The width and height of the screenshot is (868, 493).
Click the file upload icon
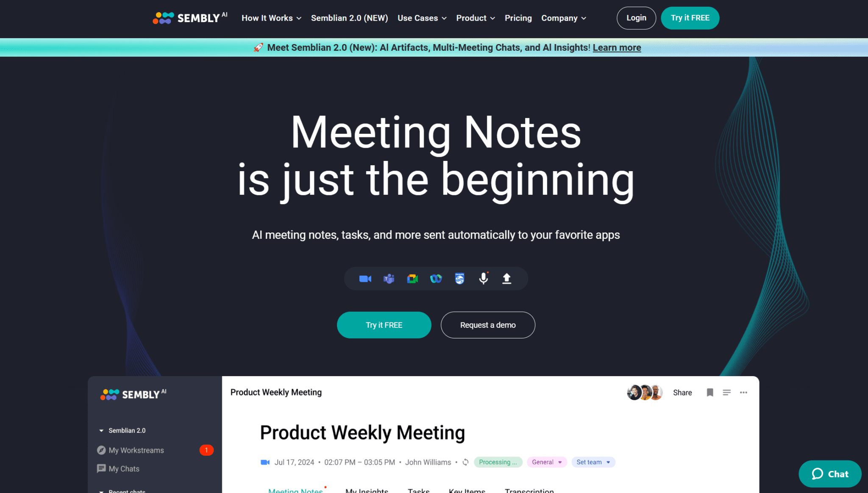point(507,279)
